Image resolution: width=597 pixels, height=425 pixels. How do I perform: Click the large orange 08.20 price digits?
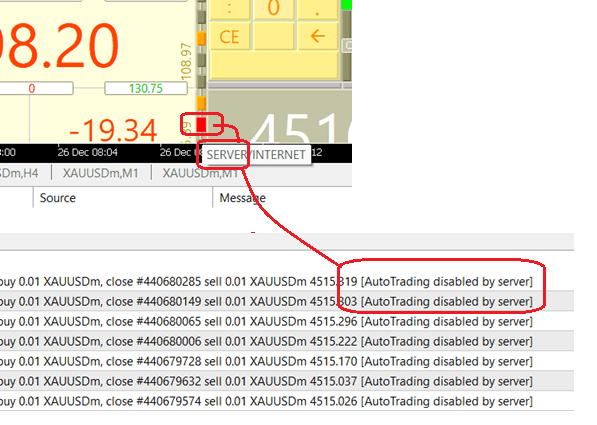(59, 46)
